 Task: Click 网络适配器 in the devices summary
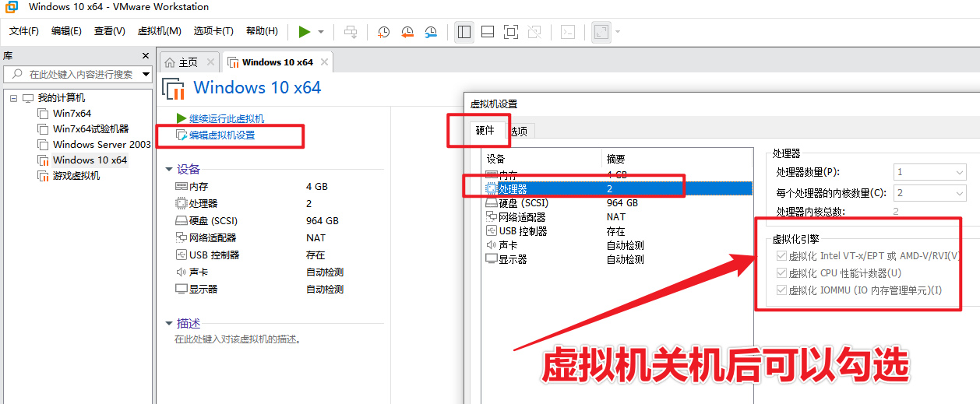[213, 238]
